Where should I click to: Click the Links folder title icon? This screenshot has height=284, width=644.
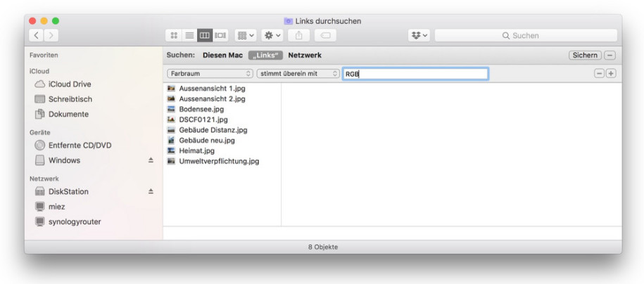click(289, 21)
